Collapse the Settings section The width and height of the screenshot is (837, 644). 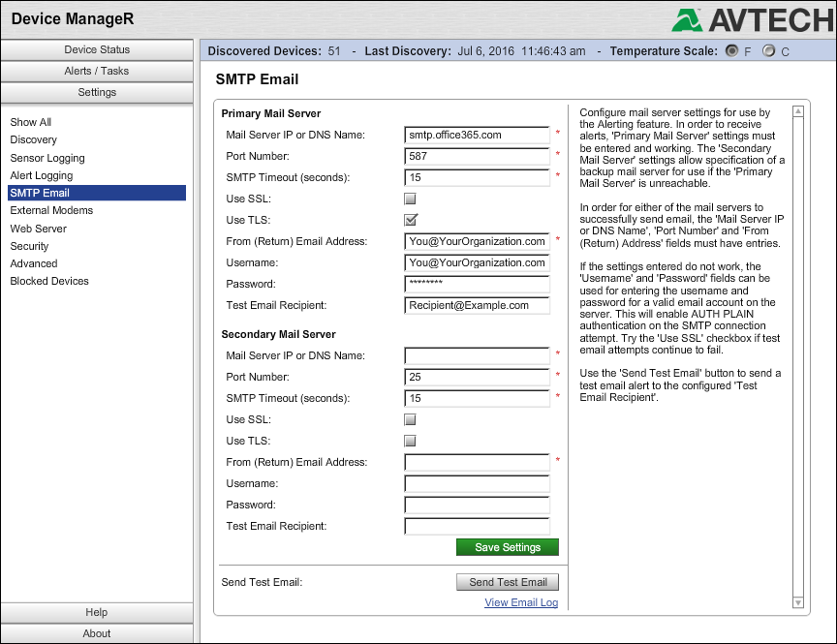(97, 92)
